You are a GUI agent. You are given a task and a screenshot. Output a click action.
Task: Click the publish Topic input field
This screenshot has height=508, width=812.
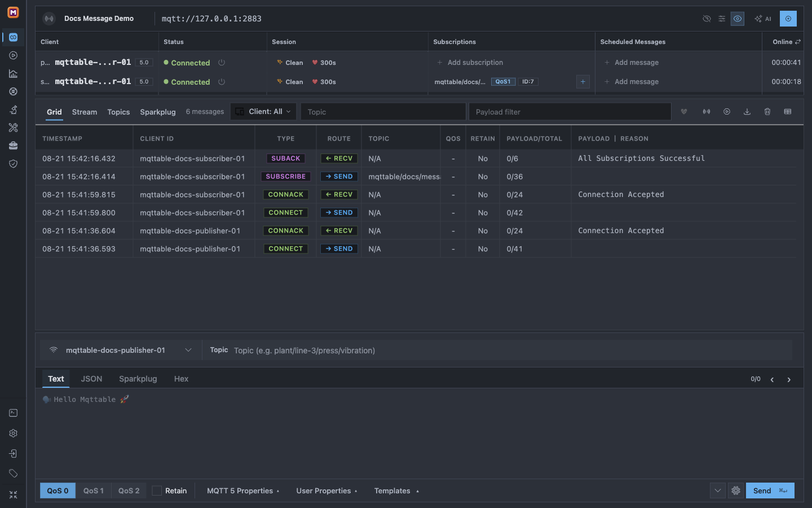(x=510, y=350)
